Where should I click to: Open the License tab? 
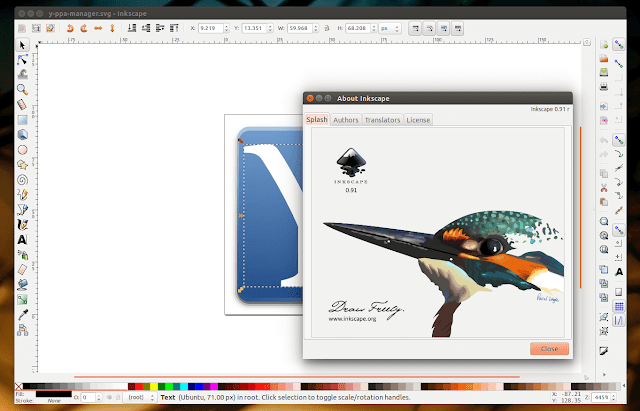tap(418, 120)
